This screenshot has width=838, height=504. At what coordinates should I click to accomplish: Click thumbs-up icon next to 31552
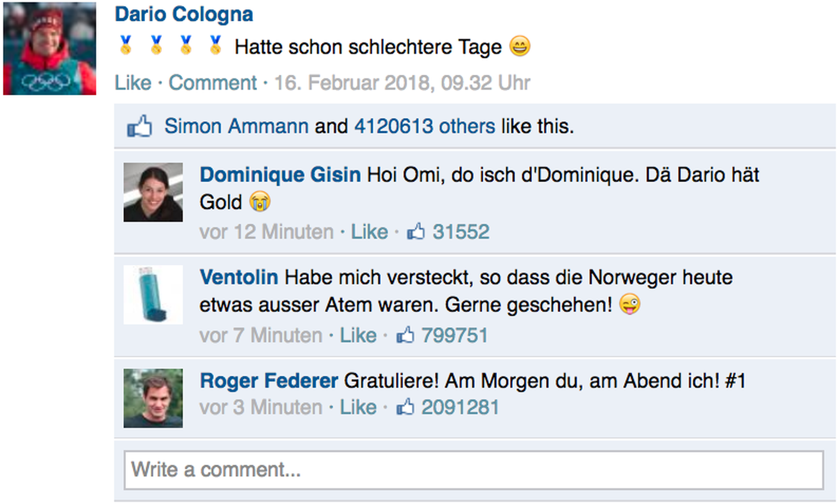tap(416, 232)
